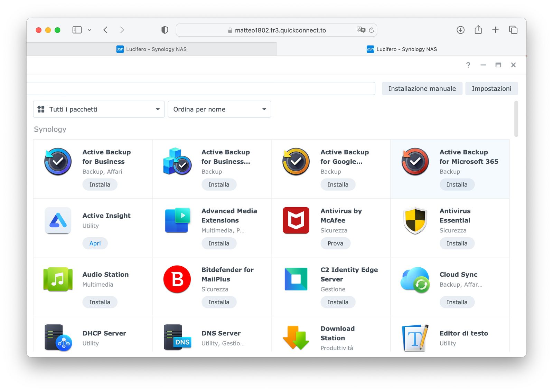553x392 pixels.
Task: Click the 'Editor di testo' package title
Action: [x=463, y=333]
